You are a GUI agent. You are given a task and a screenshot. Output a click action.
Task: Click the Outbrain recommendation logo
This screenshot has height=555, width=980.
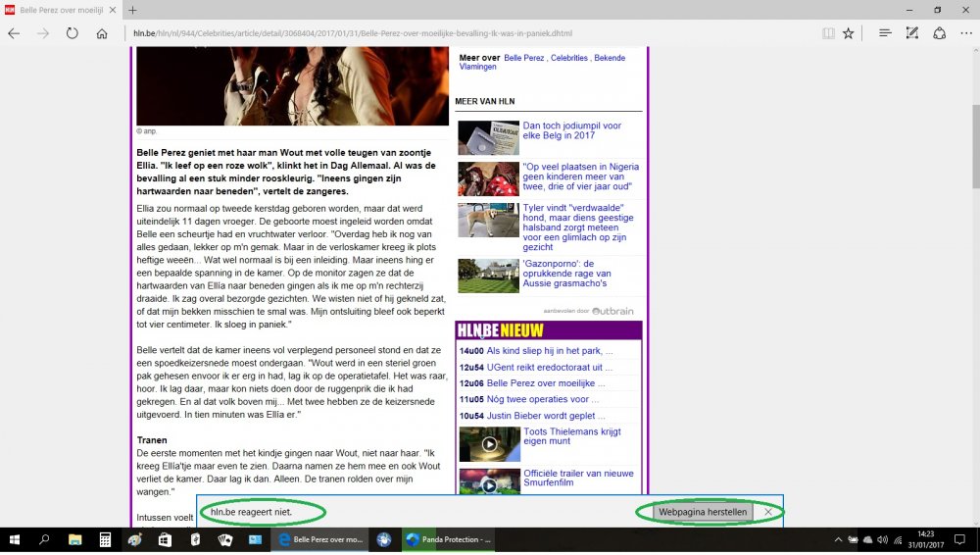pos(612,311)
